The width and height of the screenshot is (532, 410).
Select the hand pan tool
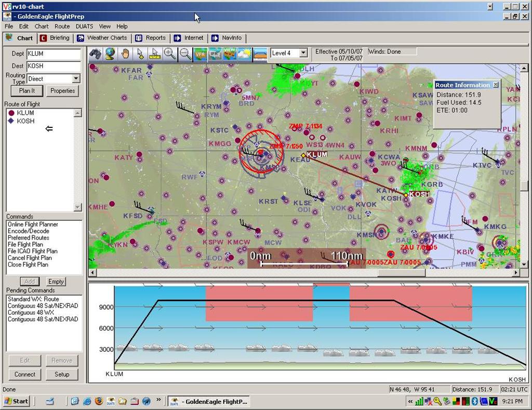125,55
